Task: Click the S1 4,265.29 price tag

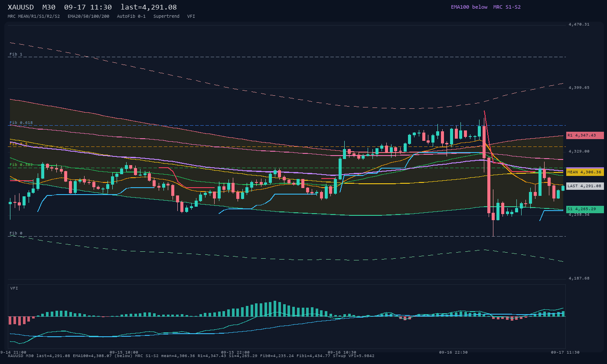Action: 585,209
